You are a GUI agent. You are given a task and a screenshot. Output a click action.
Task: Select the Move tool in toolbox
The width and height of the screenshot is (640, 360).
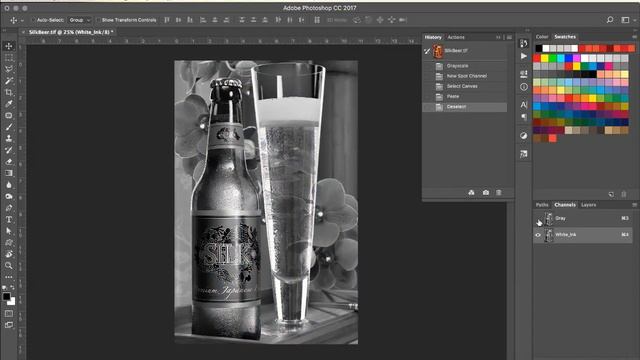coord(9,46)
